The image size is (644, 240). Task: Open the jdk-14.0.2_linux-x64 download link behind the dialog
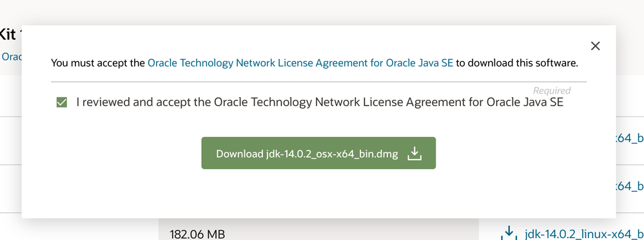pos(584,234)
